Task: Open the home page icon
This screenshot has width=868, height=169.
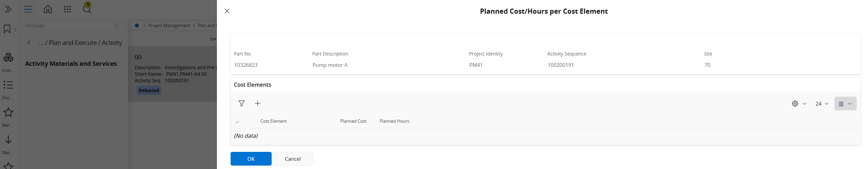Action: [x=48, y=9]
